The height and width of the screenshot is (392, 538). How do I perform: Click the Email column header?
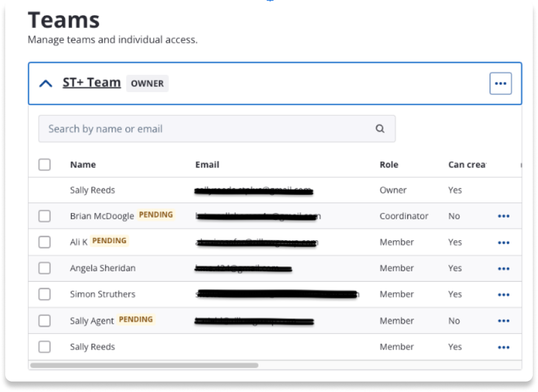click(207, 164)
